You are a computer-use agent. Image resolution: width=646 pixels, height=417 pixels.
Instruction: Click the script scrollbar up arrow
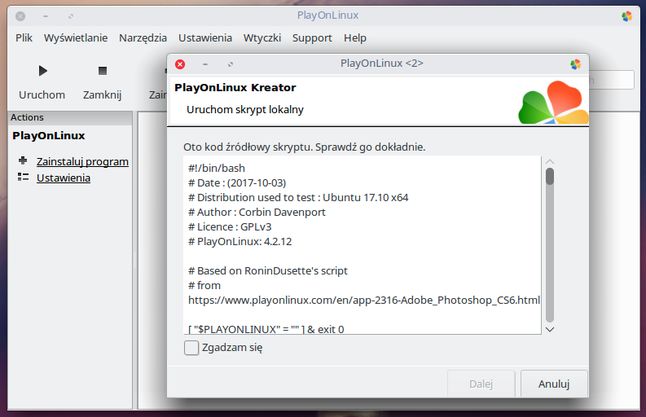550,162
